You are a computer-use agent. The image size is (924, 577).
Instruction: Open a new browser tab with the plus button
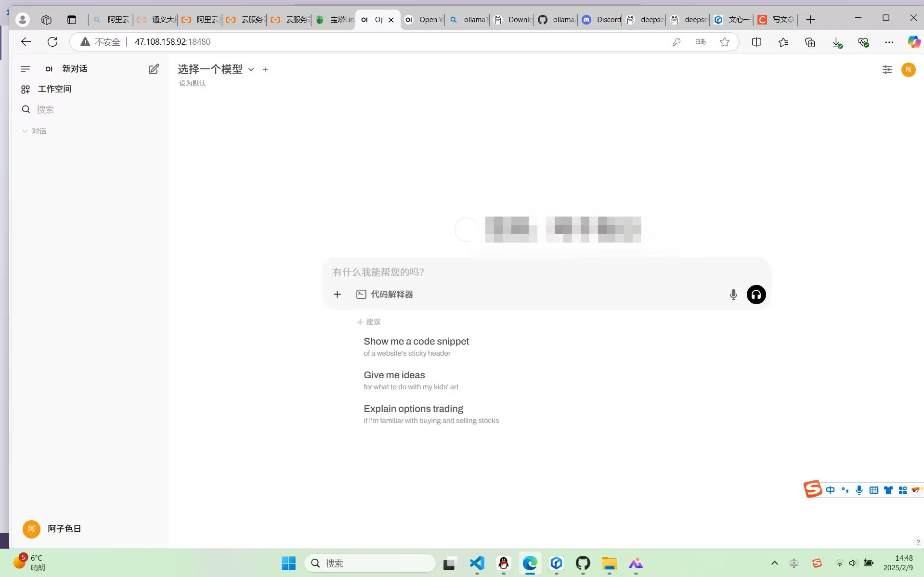pos(810,20)
